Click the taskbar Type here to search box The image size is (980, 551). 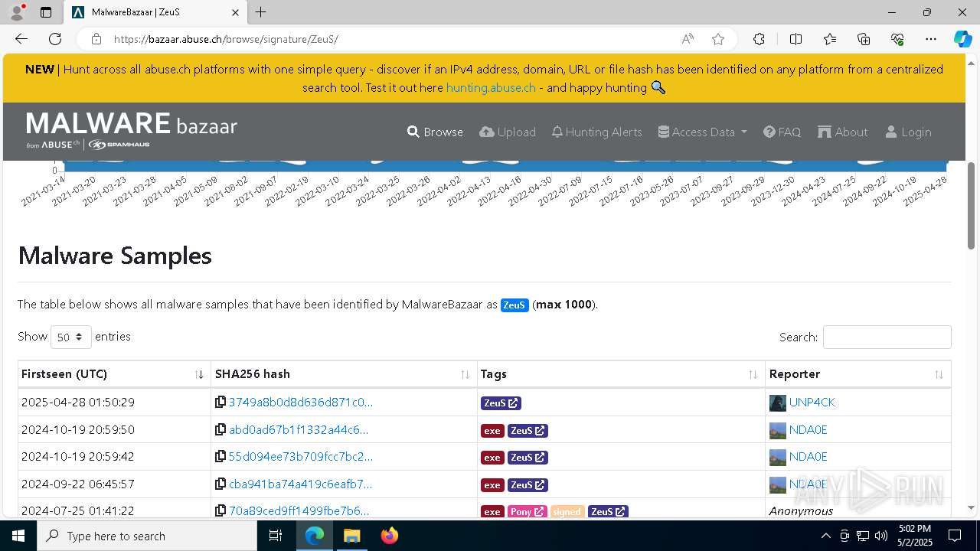[x=147, y=536]
